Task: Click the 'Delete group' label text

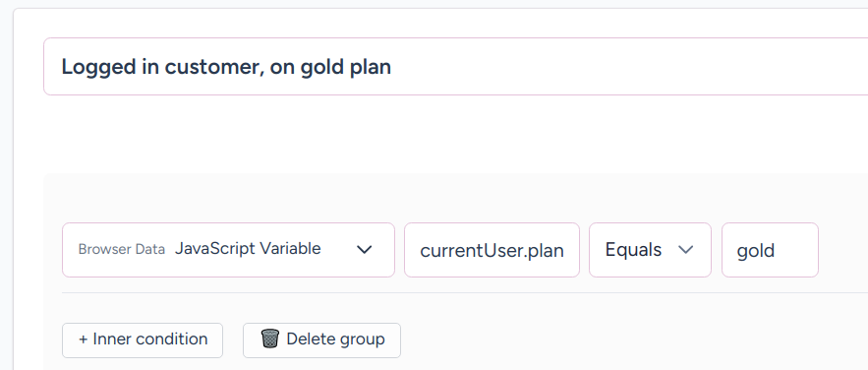Action: (x=335, y=339)
